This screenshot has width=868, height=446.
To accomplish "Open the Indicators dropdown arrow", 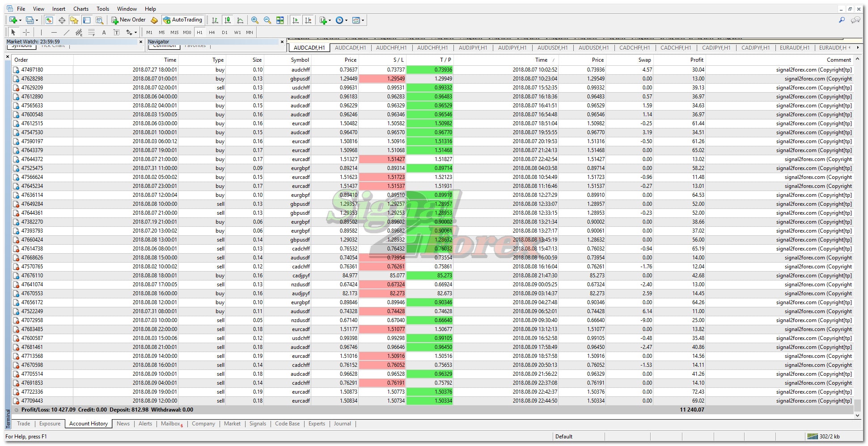I will 330,20.
